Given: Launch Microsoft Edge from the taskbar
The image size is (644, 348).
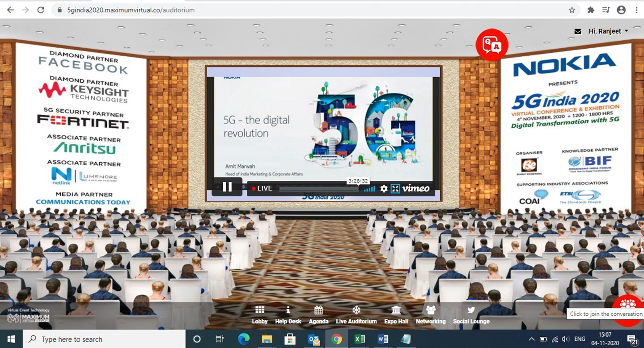Looking at the screenshot, I should pyautogui.click(x=244, y=339).
